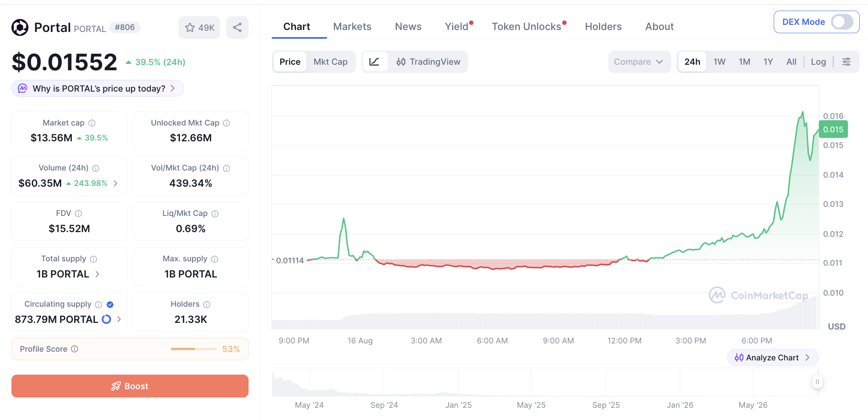Enable the Log scale option
The height and width of the screenshot is (420, 868).
click(818, 62)
